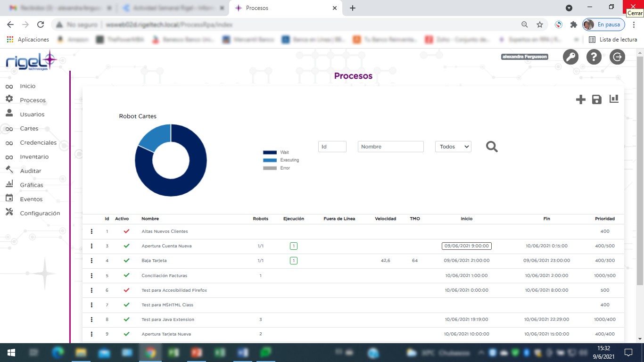Save processes using the diskette icon
This screenshot has width=644, height=362.
pos(597,99)
